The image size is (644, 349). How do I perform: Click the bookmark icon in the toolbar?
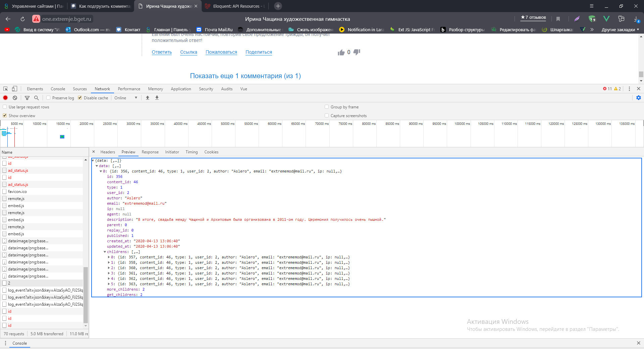click(x=558, y=19)
